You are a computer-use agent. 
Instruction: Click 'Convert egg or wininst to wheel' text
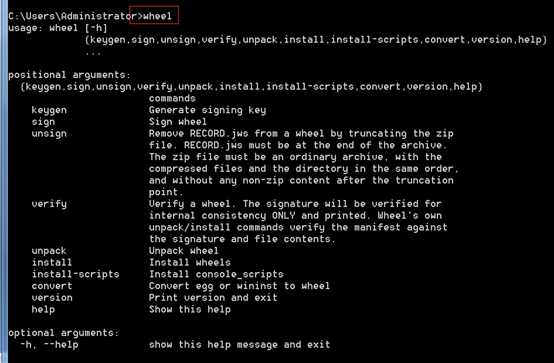(x=240, y=286)
